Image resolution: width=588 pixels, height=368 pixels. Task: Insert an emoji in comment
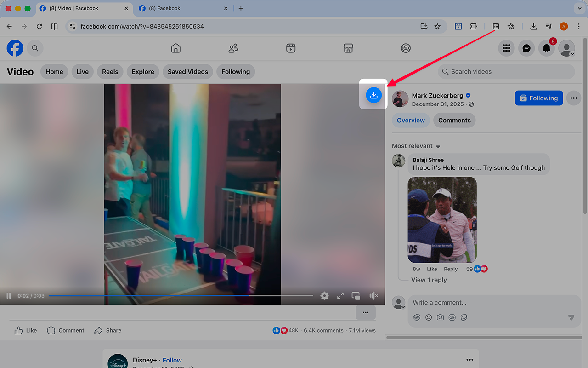429,317
